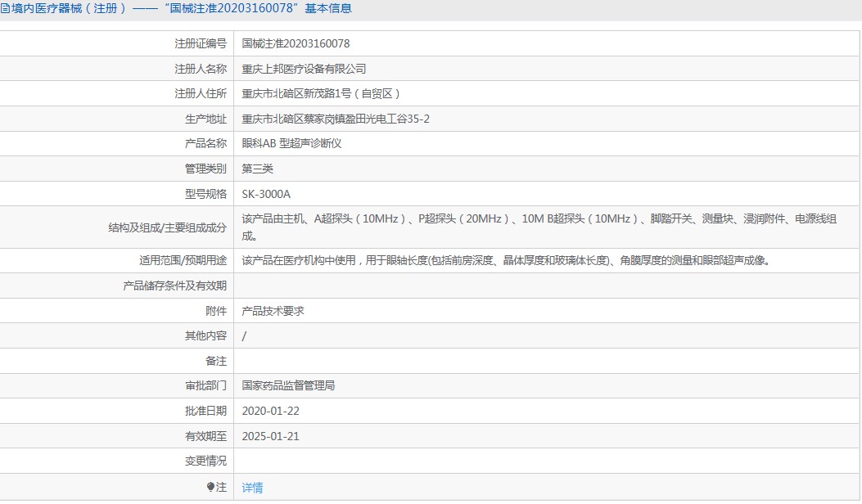Click the approval date 2020-01-22
862x504 pixels.
[270, 411]
